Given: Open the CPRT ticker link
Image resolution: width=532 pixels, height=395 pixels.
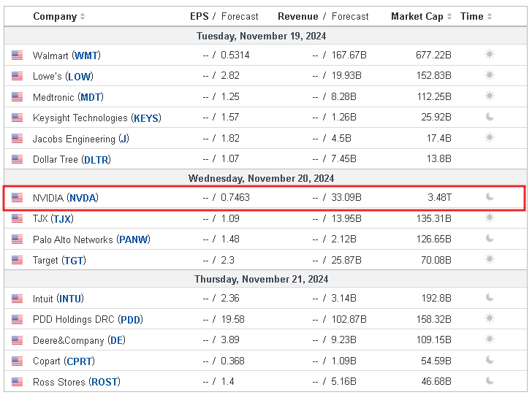Looking at the screenshot, I should 79,361.
